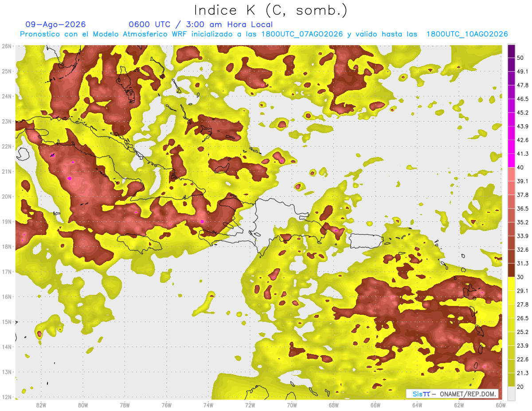532x411 pixels.
Task: Click the "15N" latitude label
Action: [x=6, y=321]
